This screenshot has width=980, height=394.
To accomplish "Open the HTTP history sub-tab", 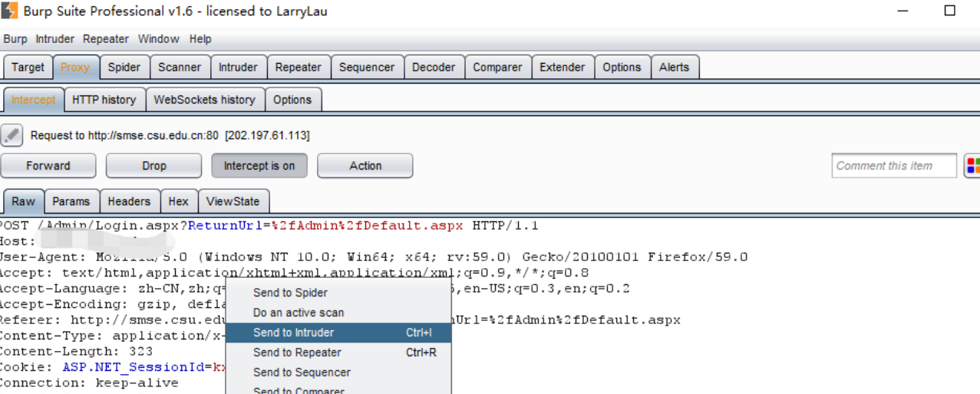I will (104, 100).
